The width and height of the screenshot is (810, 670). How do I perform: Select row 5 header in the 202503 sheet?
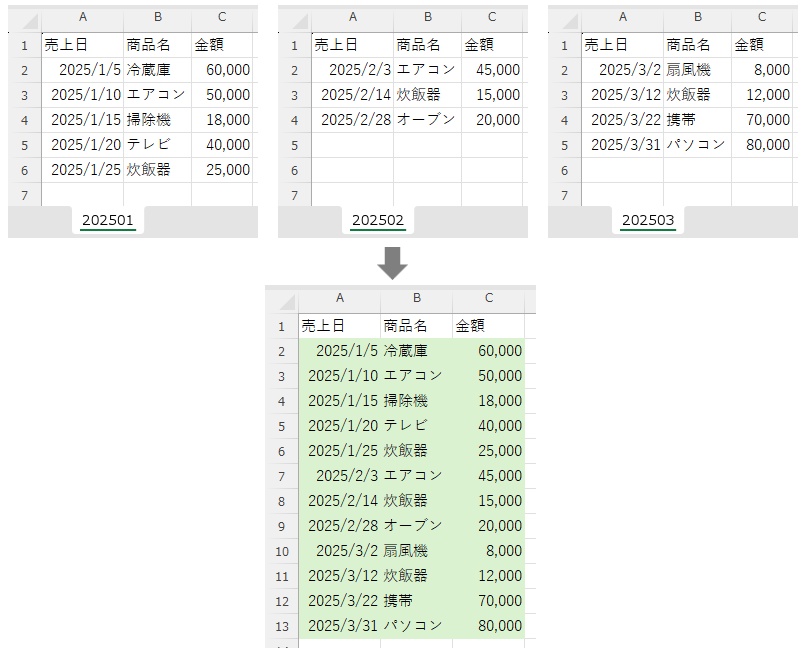coord(564,145)
